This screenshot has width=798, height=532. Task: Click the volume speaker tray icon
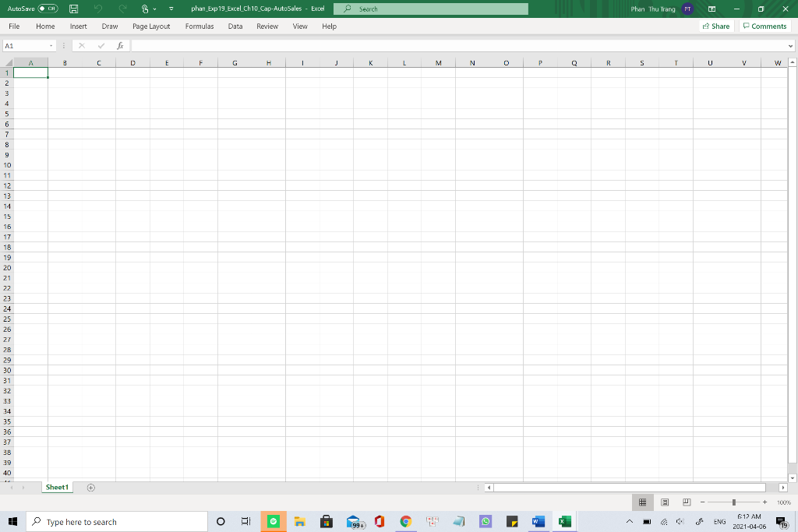[680, 521]
